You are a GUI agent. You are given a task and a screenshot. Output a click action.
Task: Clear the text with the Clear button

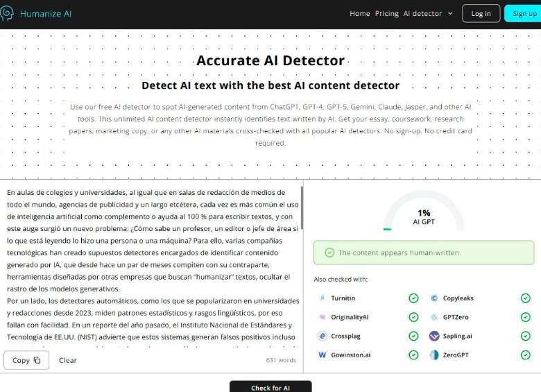(x=68, y=360)
